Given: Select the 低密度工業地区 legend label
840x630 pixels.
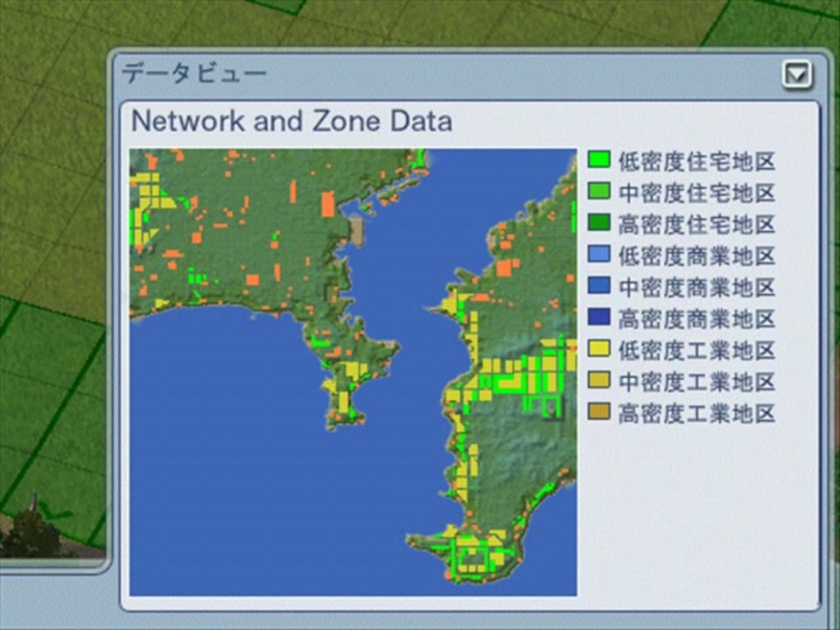Looking at the screenshot, I should click(697, 351).
